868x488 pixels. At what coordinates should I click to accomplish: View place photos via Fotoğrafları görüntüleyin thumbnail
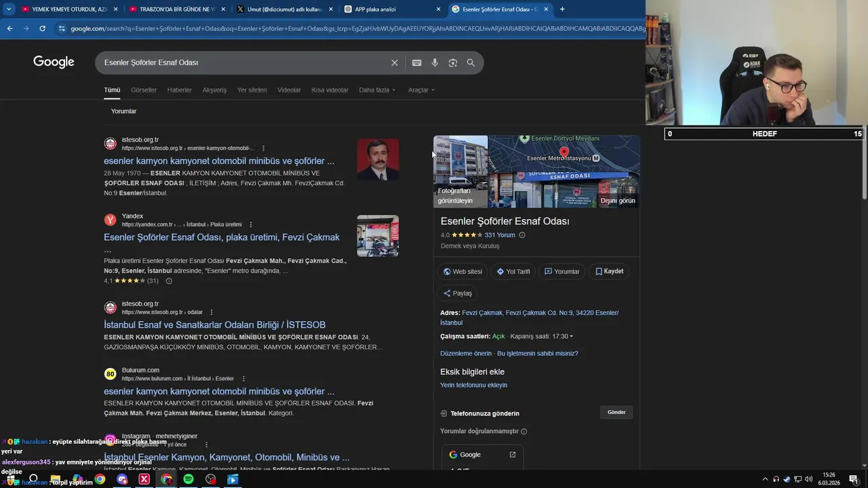[460, 171]
